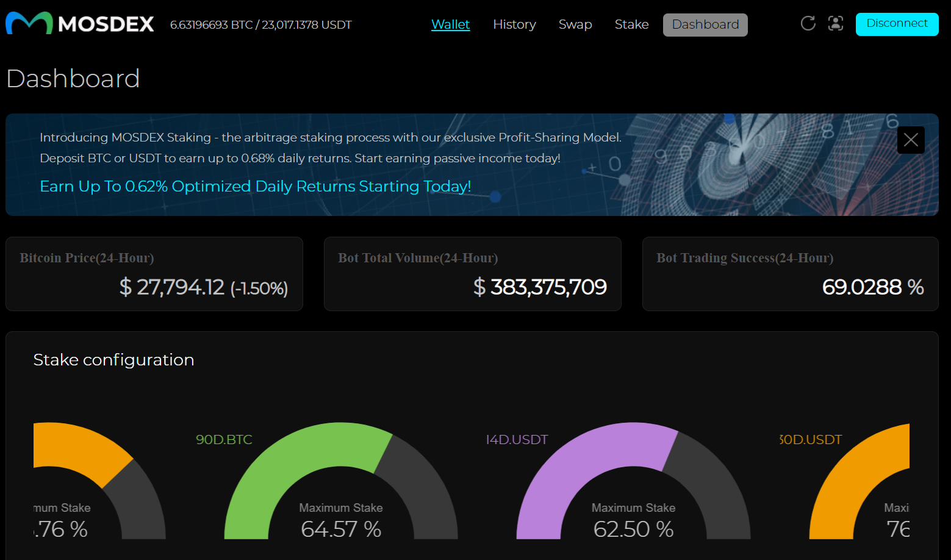The width and height of the screenshot is (951, 560).
Task: Open the Stake tab
Action: tap(631, 24)
